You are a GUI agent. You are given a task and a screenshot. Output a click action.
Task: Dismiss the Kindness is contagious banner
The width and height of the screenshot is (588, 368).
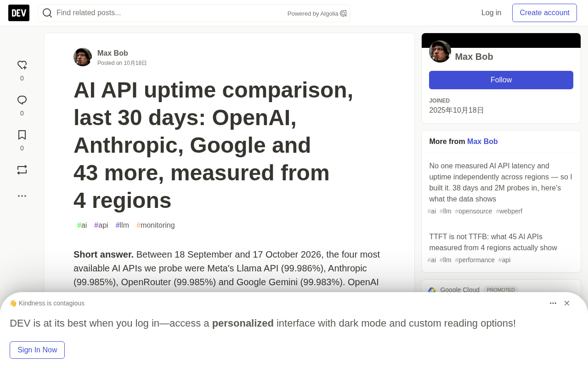pyautogui.click(x=567, y=303)
